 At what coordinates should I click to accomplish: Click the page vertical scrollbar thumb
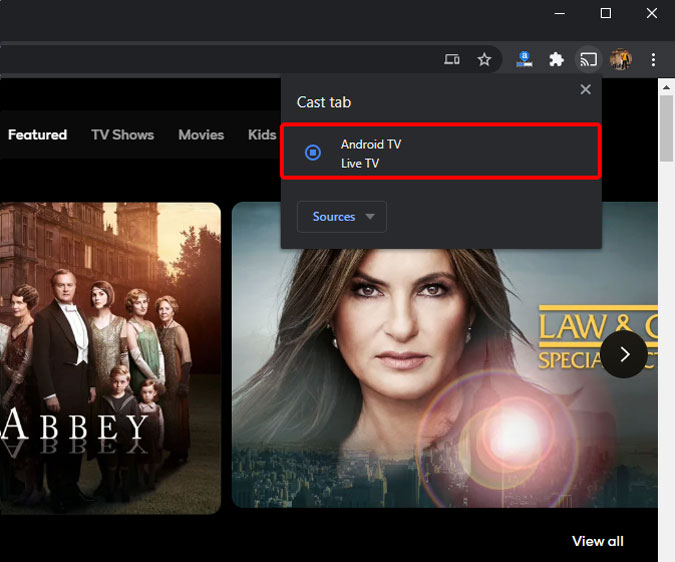pyautogui.click(x=666, y=129)
